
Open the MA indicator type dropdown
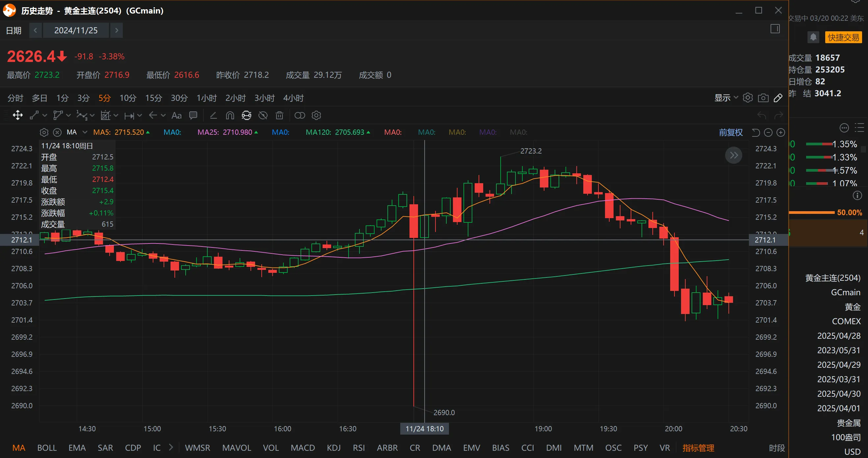(85, 132)
